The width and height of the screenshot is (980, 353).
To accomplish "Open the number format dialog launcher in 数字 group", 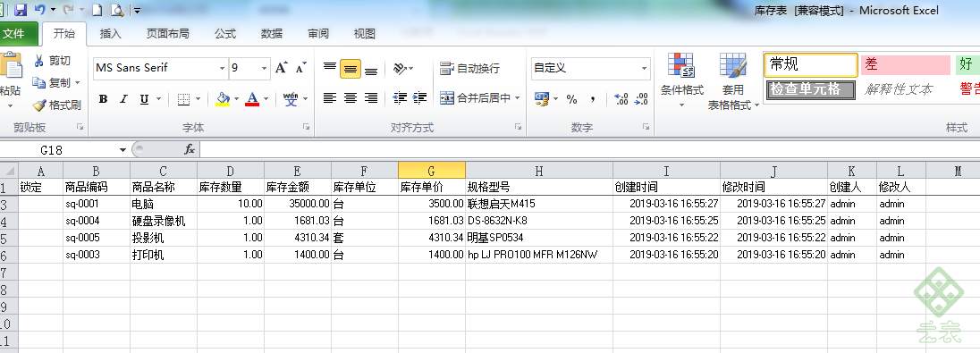I will [646, 127].
